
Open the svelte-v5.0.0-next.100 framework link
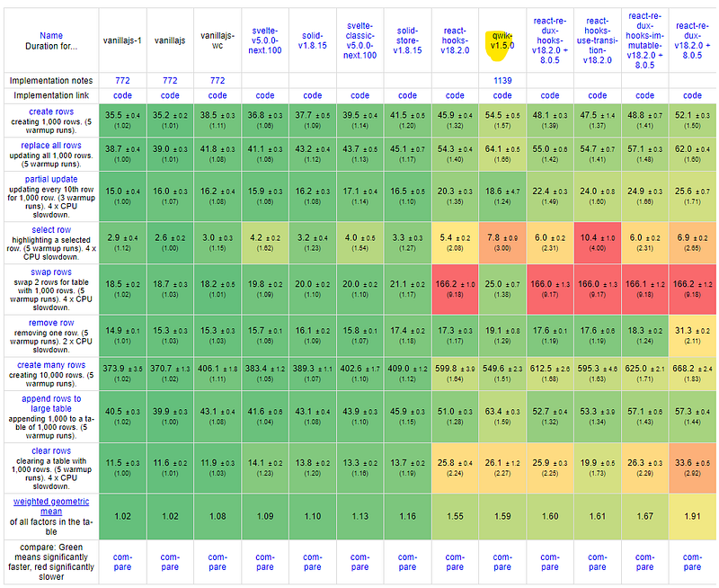click(x=264, y=40)
